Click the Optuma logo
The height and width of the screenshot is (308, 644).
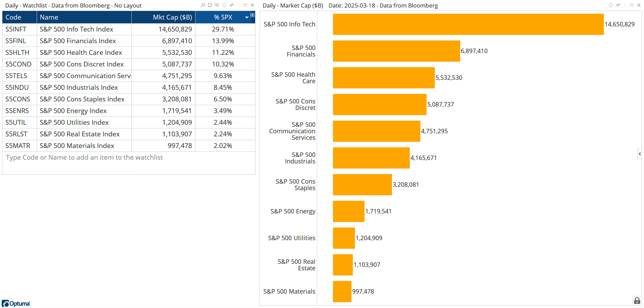point(16,304)
